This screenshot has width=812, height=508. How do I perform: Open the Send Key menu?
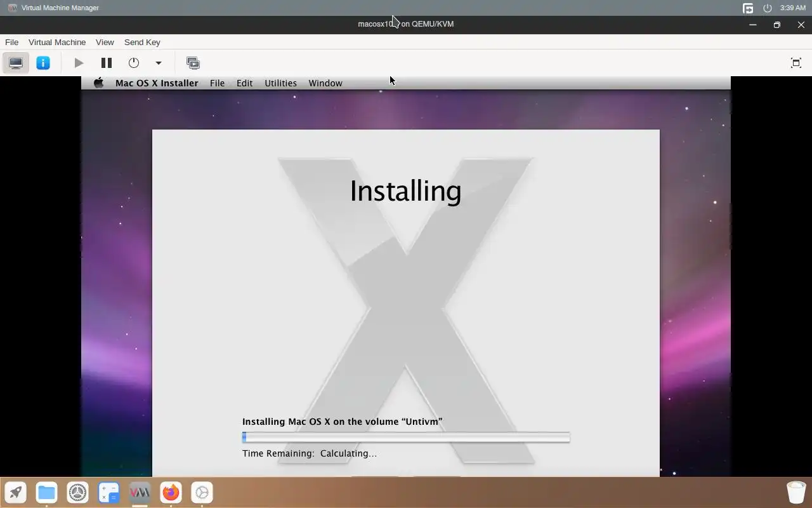coord(142,42)
